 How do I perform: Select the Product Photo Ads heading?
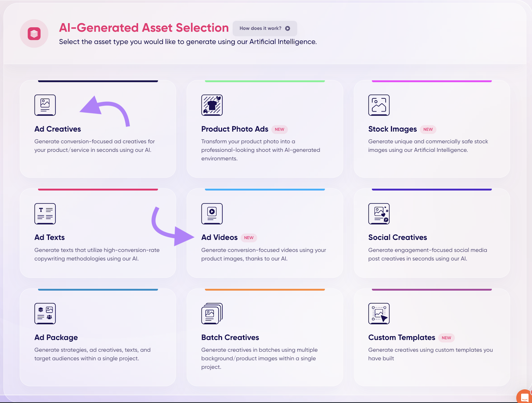(x=234, y=129)
